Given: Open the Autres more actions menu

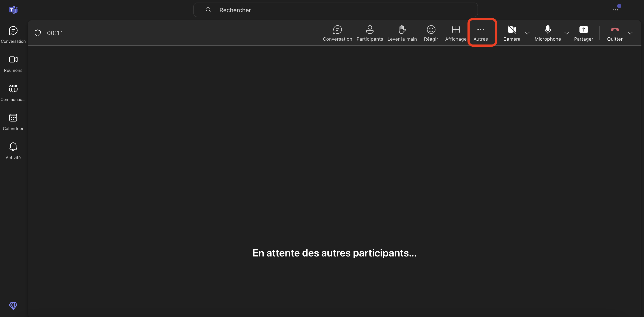Looking at the screenshot, I should [481, 33].
